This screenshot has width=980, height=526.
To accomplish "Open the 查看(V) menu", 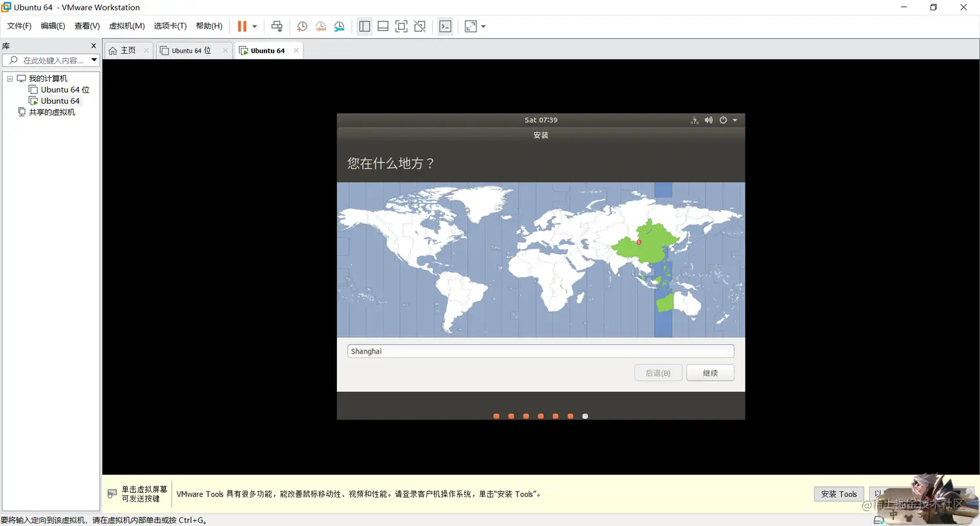I will pos(87,26).
